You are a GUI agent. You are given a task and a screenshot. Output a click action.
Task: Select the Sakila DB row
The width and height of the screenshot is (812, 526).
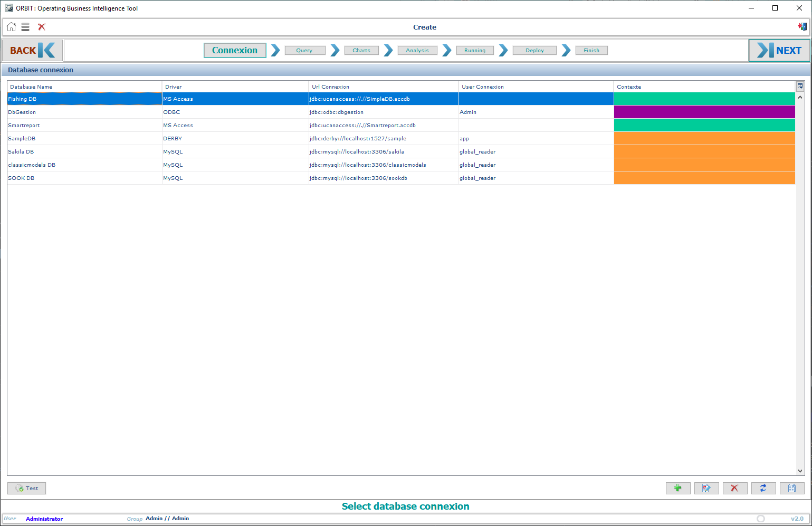401,151
